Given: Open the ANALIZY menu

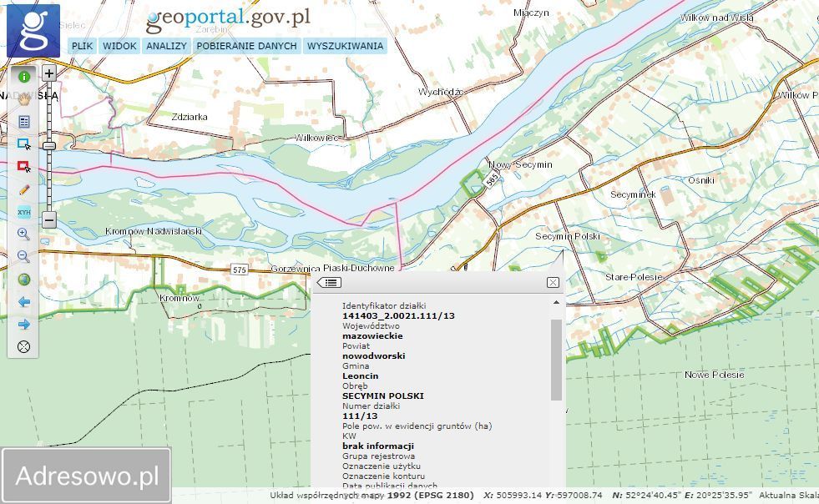Looking at the screenshot, I should [166, 46].
